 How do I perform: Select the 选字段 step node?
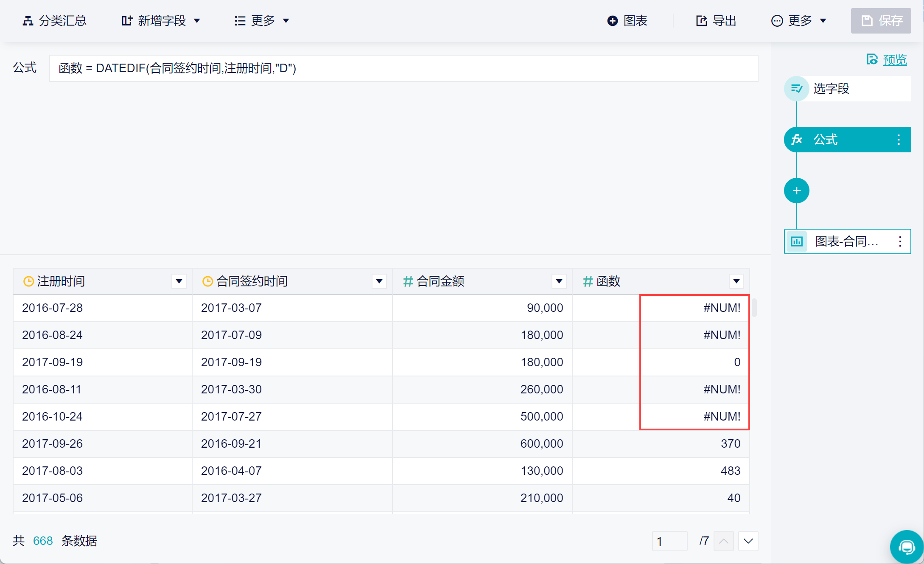tap(831, 89)
